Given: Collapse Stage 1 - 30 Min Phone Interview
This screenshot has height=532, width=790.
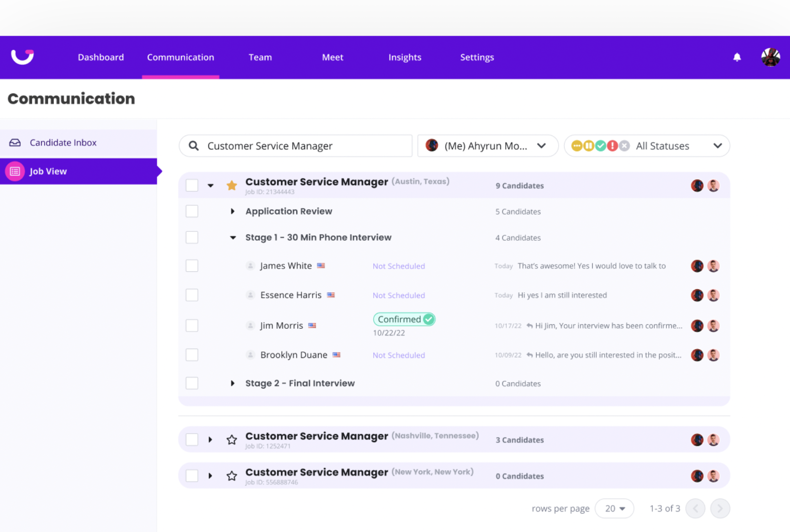Looking at the screenshot, I should [x=233, y=238].
